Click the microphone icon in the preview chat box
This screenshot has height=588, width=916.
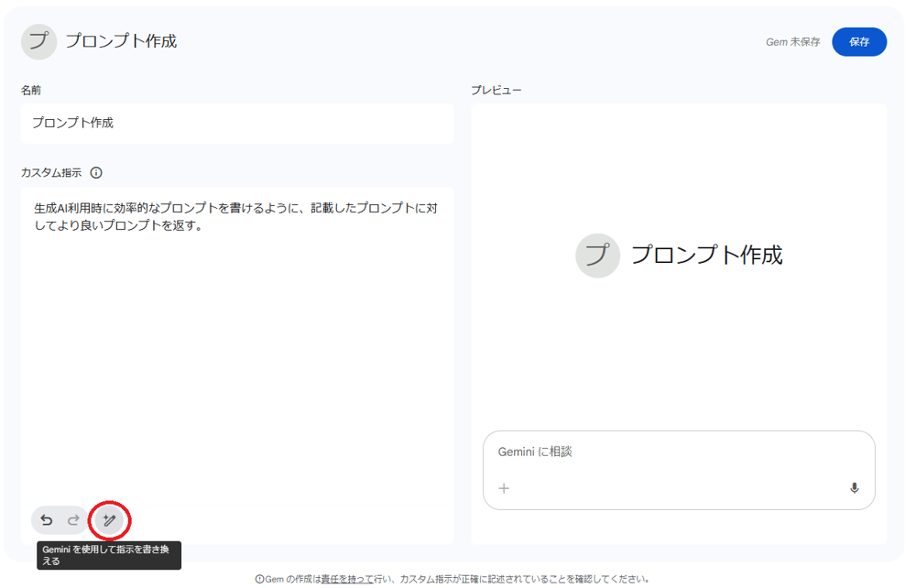(x=854, y=488)
